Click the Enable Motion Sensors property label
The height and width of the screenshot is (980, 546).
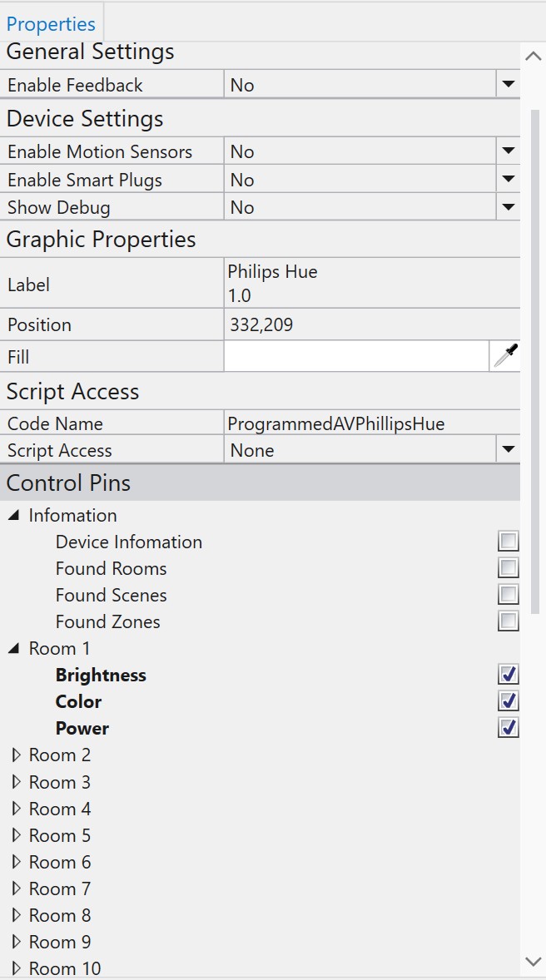[100, 152]
